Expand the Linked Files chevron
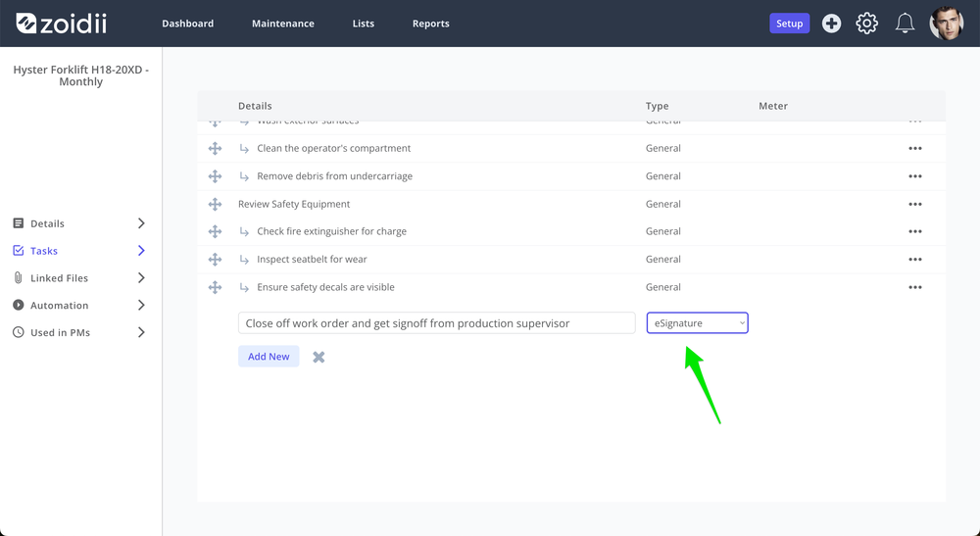 (141, 278)
